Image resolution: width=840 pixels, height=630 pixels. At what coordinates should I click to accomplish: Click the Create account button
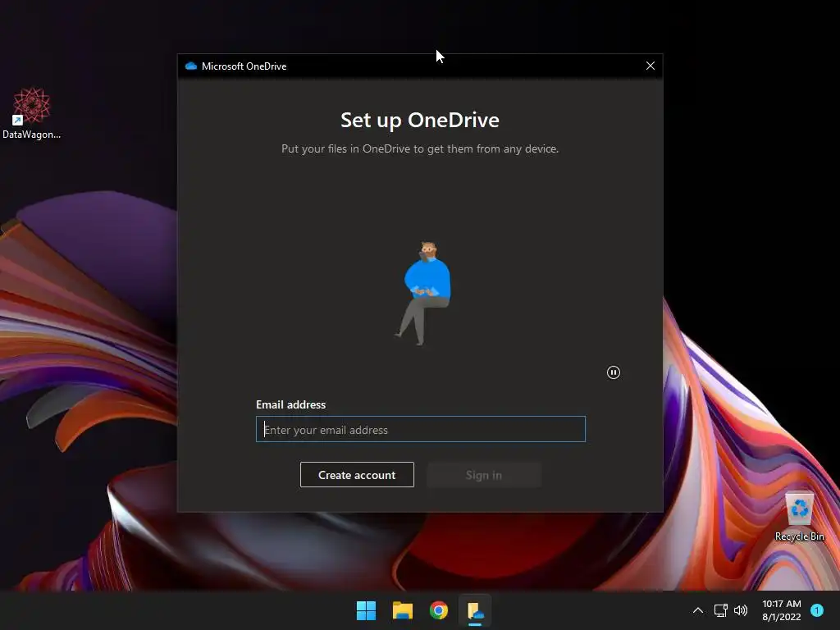click(x=357, y=475)
